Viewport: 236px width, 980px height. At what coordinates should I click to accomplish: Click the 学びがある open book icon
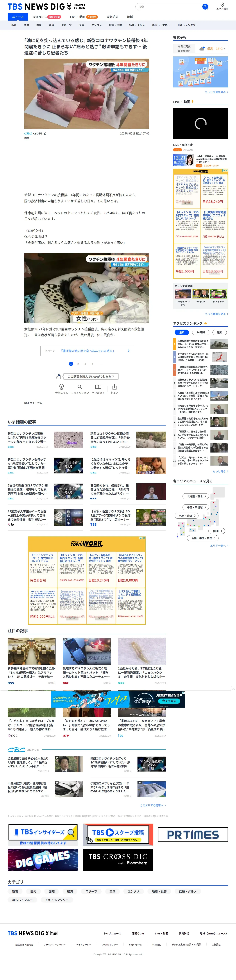(98, 387)
